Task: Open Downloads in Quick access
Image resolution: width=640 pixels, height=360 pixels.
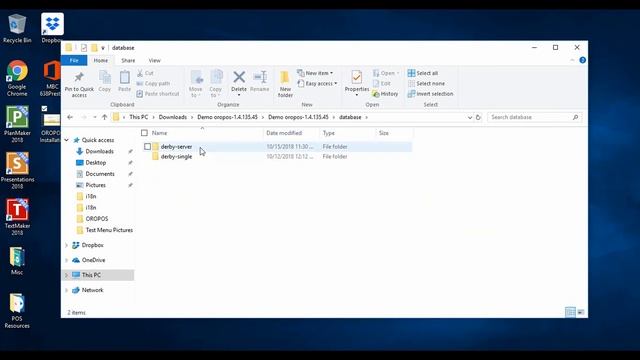Action: coord(100,151)
